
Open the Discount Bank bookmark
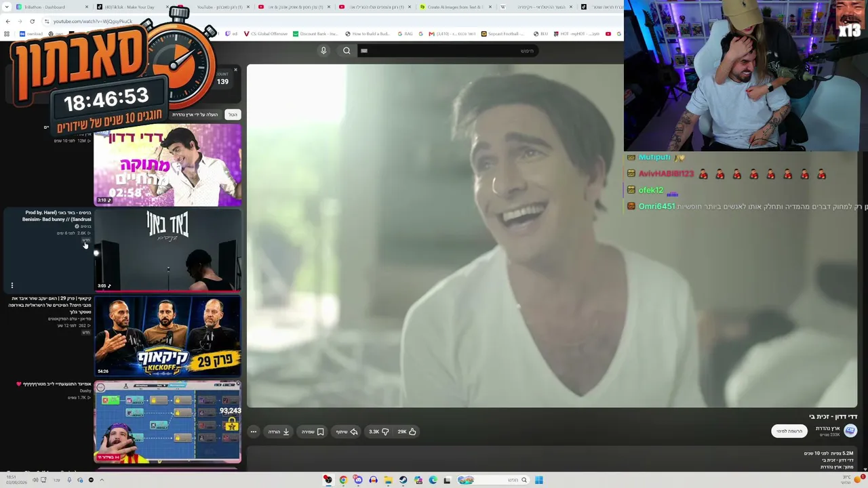pos(315,34)
